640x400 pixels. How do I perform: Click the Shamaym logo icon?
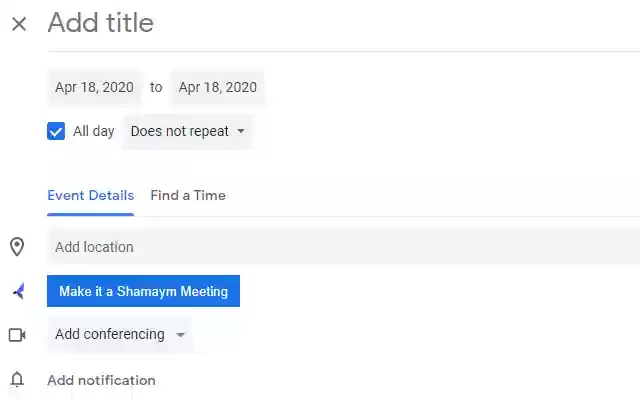(x=18, y=291)
